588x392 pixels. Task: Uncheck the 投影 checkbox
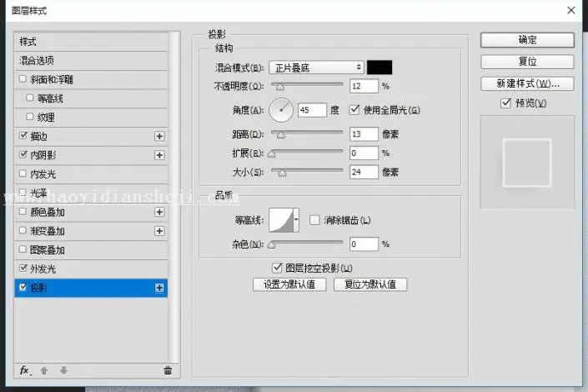[23, 288]
